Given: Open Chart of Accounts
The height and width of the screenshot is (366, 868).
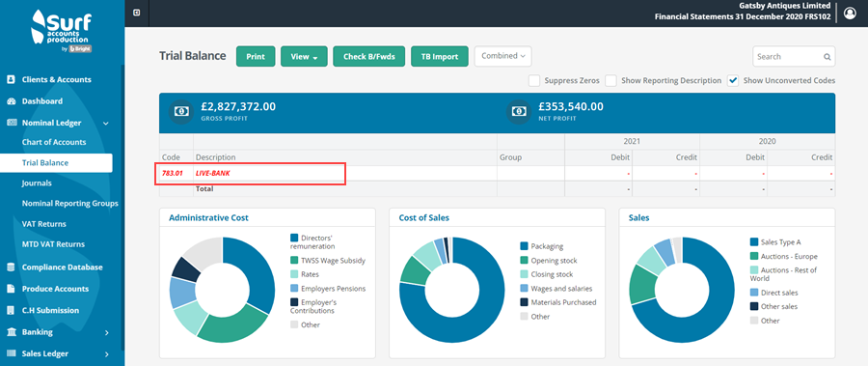Looking at the screenshot, I should click(54, 142).
